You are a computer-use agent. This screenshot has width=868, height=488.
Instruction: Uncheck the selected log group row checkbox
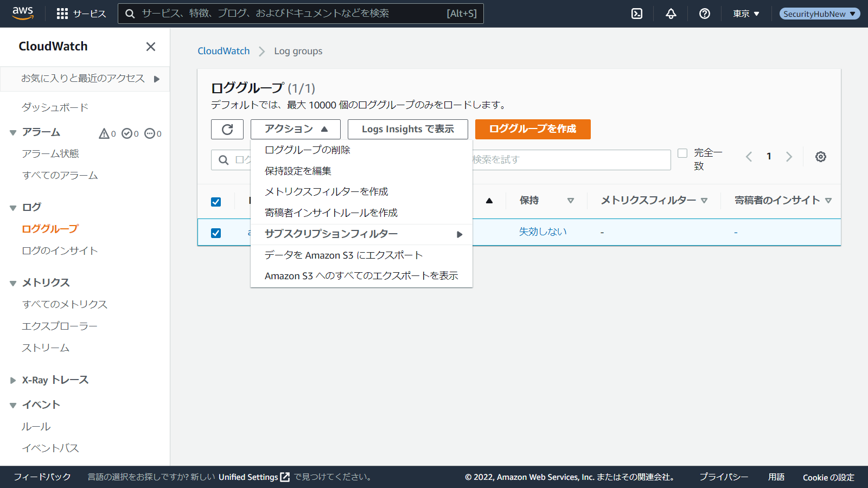tap(216, 233)
